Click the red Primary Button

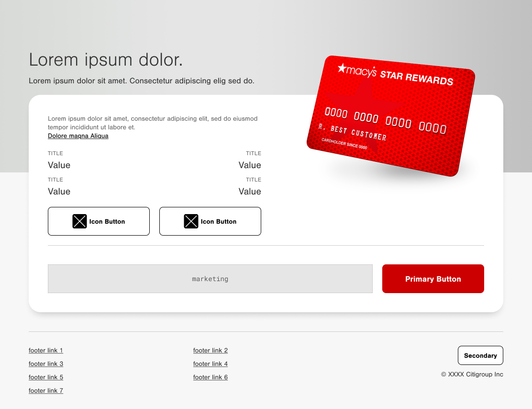point(433,279)
